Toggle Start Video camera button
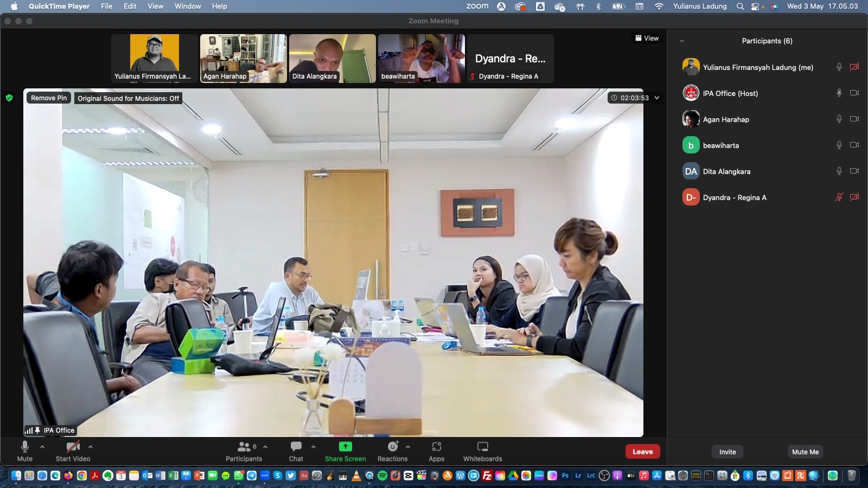The height and width of the screenshot is (488, 868). point(73,447)
